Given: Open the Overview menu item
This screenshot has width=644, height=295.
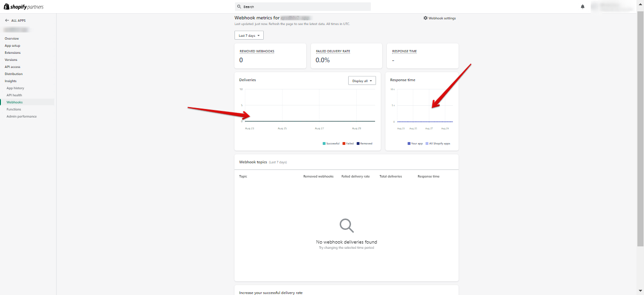Looking at the screenshot, I should point(12,39).
